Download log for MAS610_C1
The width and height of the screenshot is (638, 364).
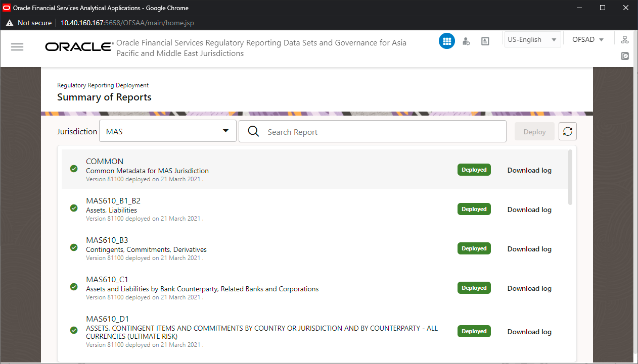coord(529,288)
